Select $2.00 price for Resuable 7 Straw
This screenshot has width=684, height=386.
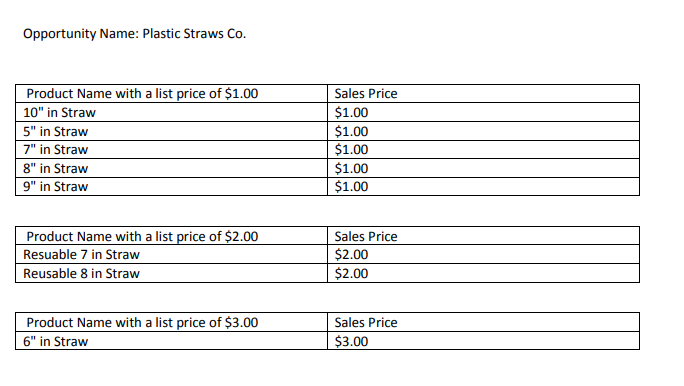pyautogui.click(x=484, y=254)
